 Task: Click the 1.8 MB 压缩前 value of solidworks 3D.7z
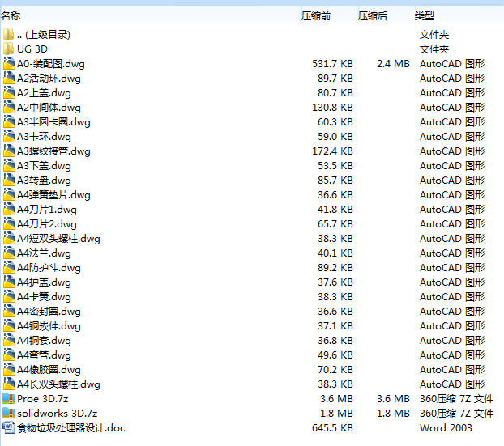coord(336,414)
